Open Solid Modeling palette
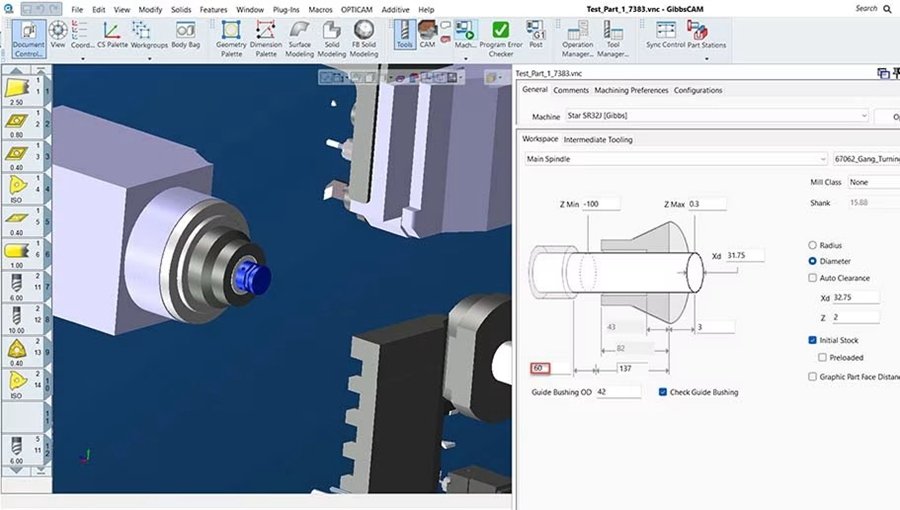Viewport: 900px width, 510px height. coord(332,38)
